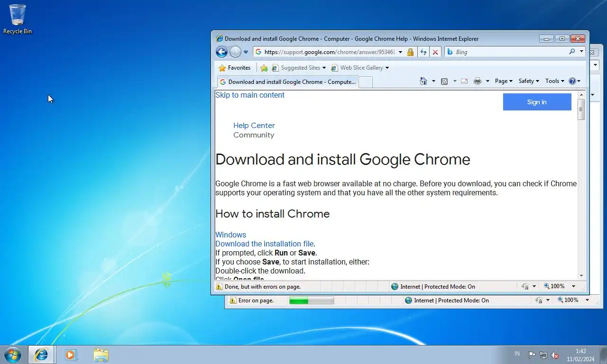Expand the zoom dropdown in back window's status bar
Image resolution: width=607 pixels, height=364 pixels.
point(587,300)
